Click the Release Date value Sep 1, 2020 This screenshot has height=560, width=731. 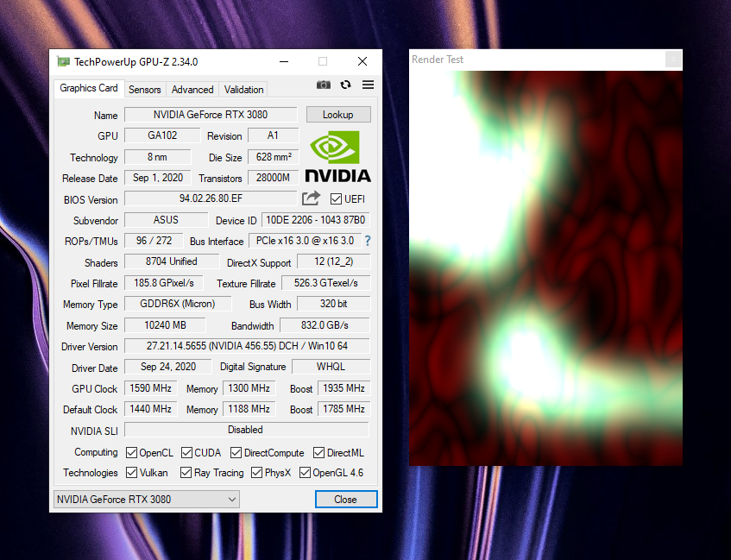pos(158,178)
